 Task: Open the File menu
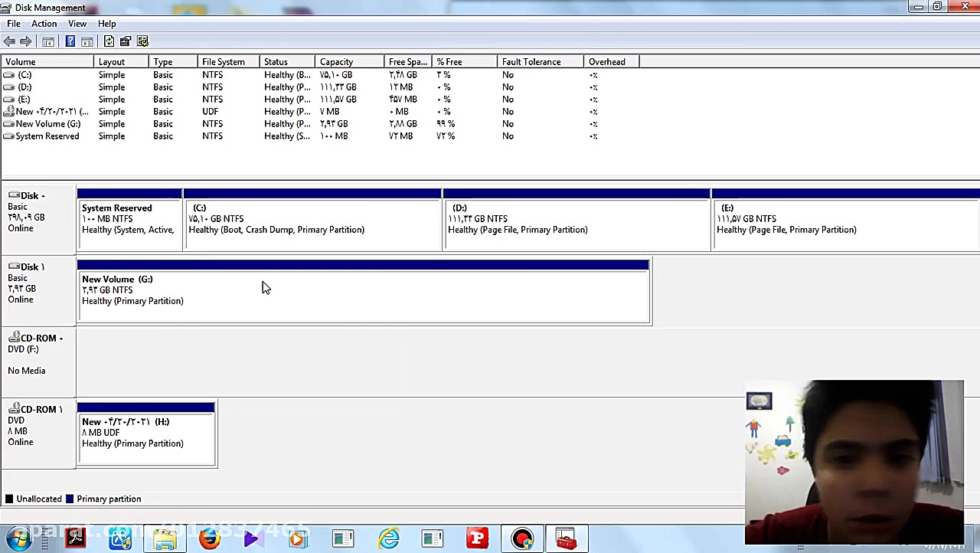click(x=14, y=24)
